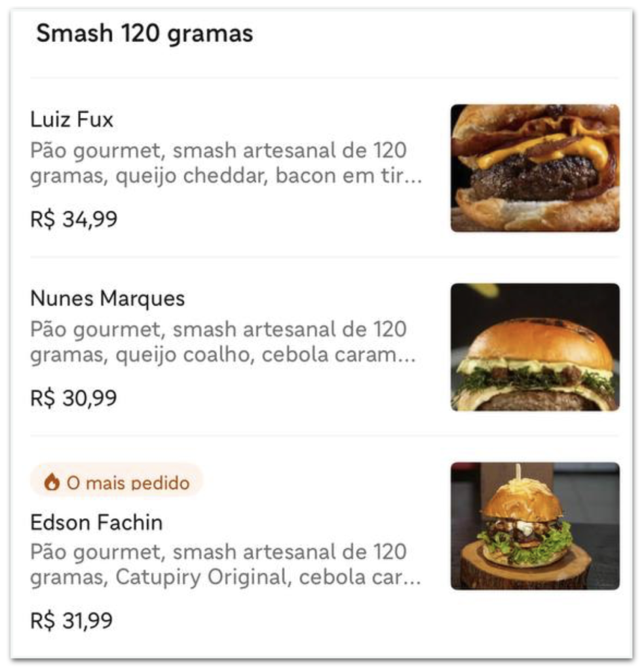Click the Smash 120 gramas section heading
Screen dimensions: 644x671
coord(145,34)
